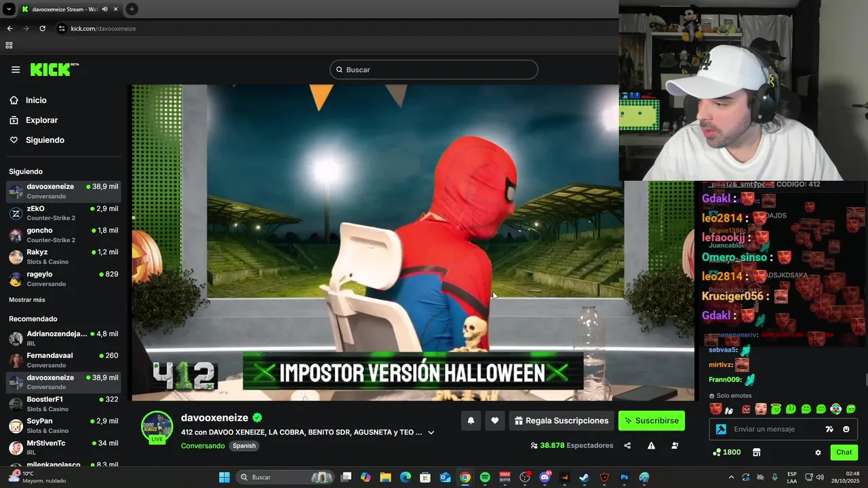Image resolution: width=868 pixels, height=488 pixels.
Task: Click the video player stream area
Action: pyautogui.click(x=412, y=243)
